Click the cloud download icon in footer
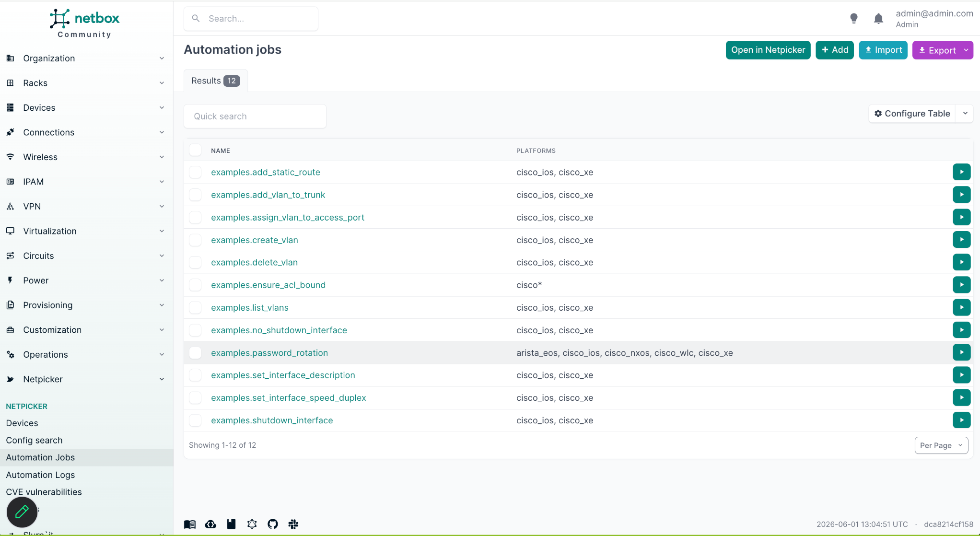The height and width of the screenshot is (536, 980). 210,524
